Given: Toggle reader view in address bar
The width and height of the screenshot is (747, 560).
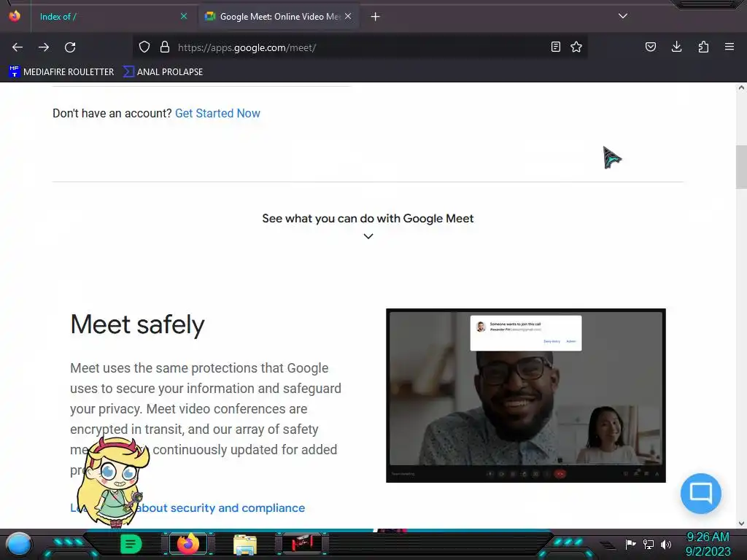Looking at the screenshot, I should pos(555,47).
